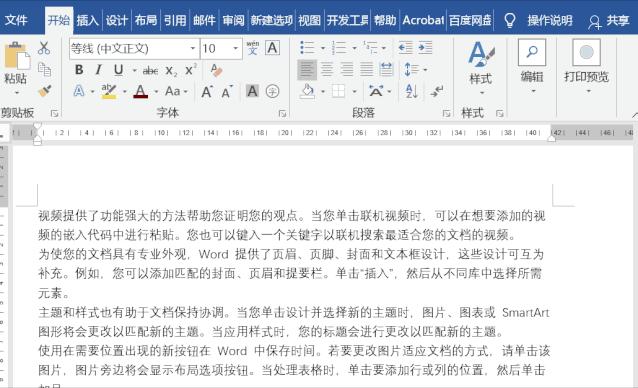Select the Format Painter brush
Screen dimensions: 638x388
(44, 91)
